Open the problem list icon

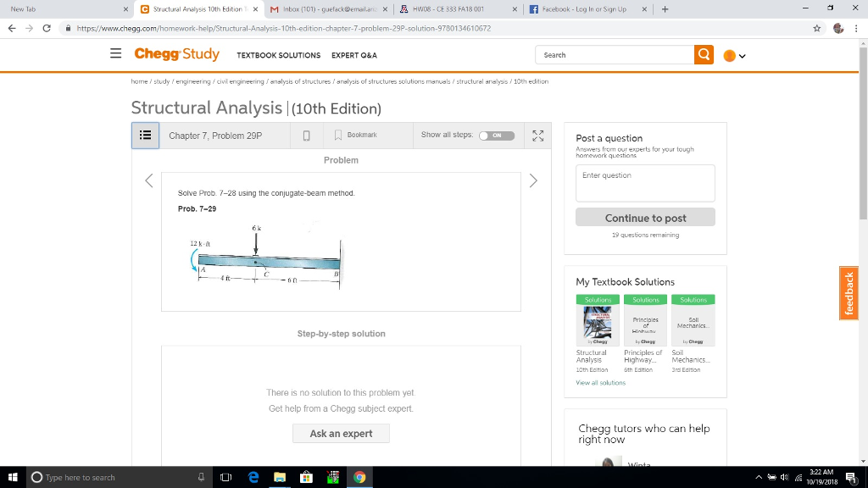click(x=144, y=135)
